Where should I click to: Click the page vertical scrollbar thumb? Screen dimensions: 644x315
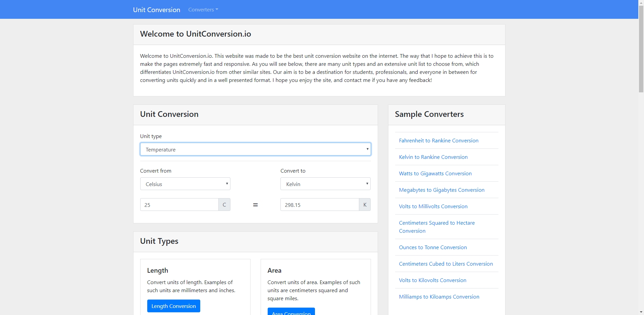click(641, 49)
